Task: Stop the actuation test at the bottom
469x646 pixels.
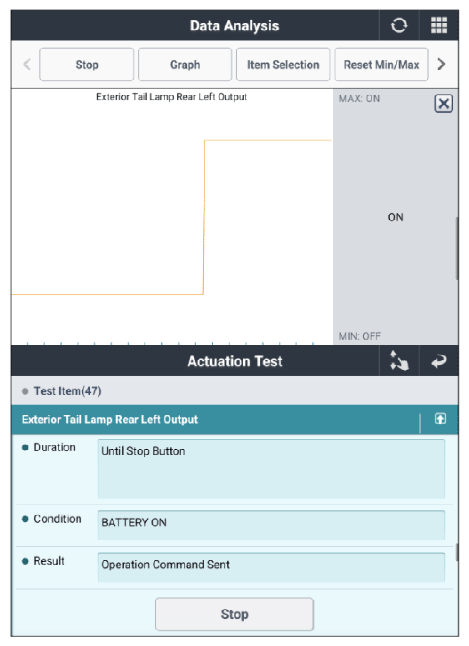Action: click(234, 614)
